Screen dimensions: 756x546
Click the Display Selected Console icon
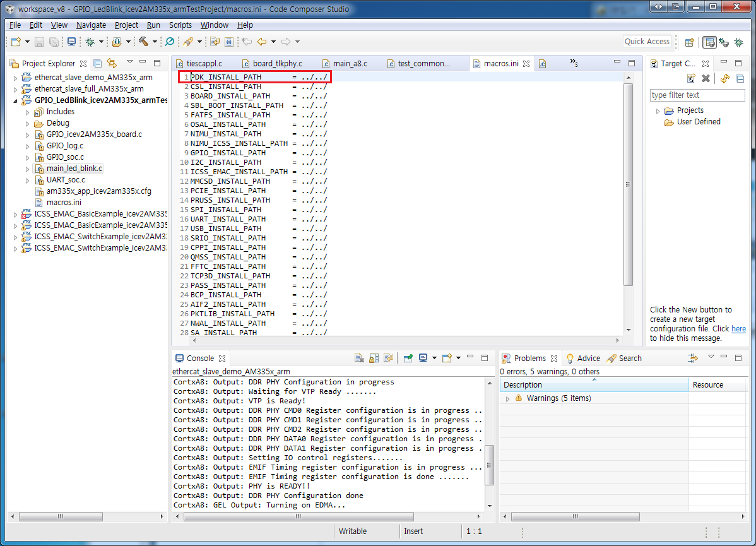point(423,358)
